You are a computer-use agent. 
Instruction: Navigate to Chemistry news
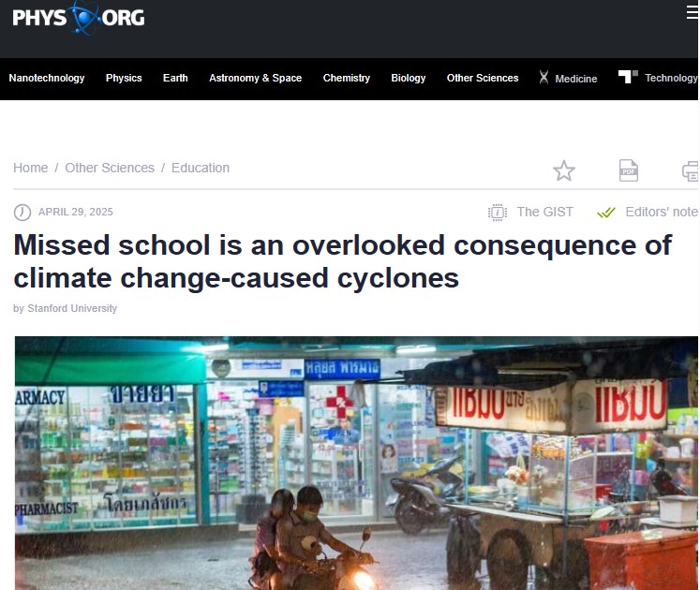[x=347, y=78]
